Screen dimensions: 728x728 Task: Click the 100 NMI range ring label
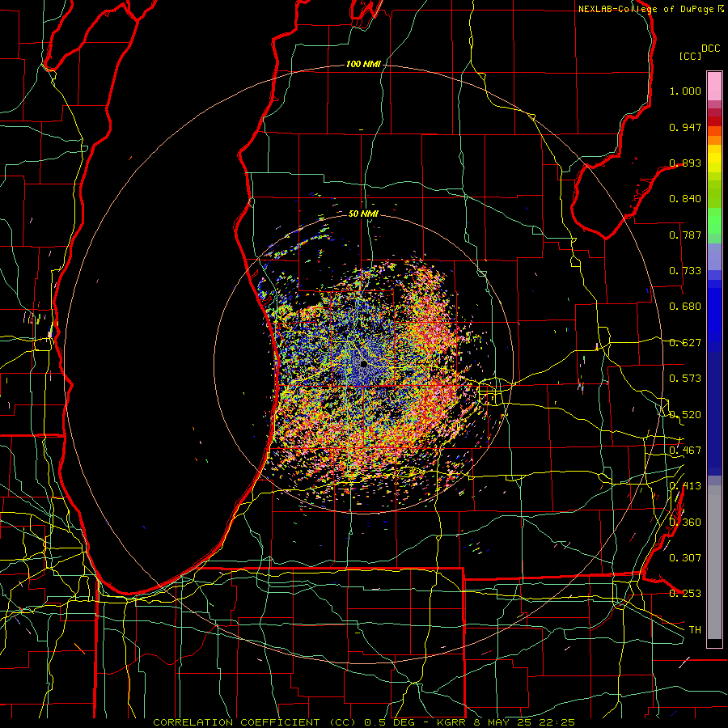pos(363,64)
